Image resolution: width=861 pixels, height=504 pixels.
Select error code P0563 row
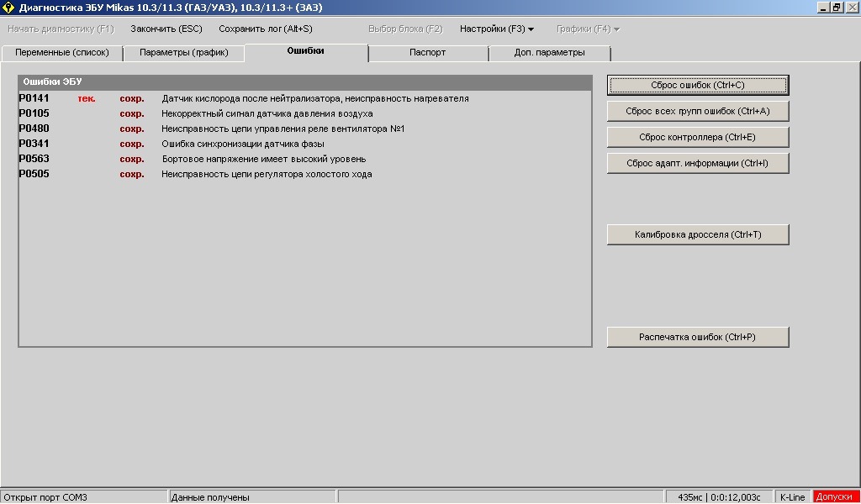[304, 159]
